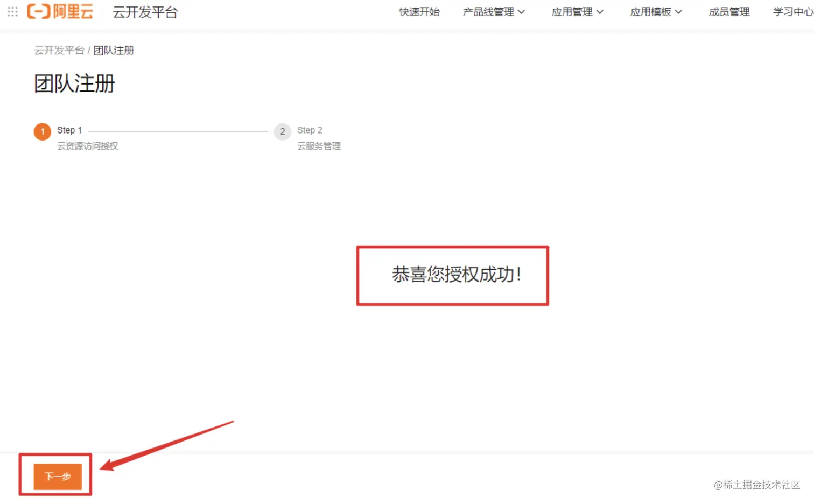Select the Step 1 circle indicator
The width and height of the screenshot is (814, 504).
coord(43,131)
